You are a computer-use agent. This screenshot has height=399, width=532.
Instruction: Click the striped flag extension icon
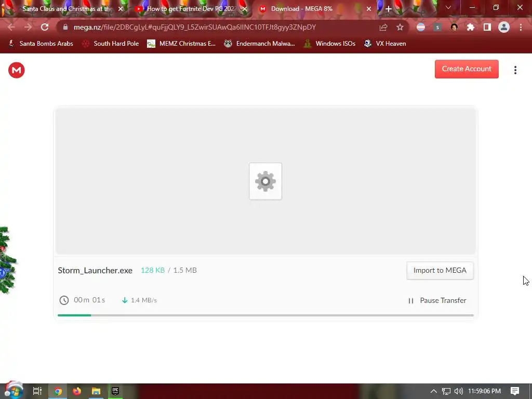[421, 27]
